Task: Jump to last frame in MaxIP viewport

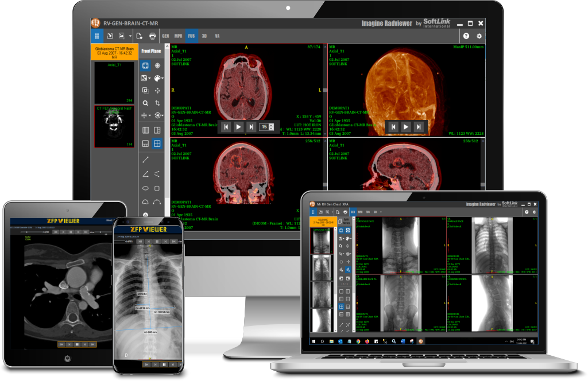Action: [419, 127]
